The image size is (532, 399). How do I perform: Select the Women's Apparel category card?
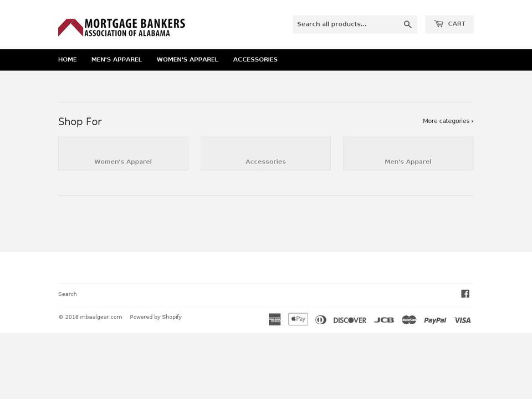pos(123,154)
